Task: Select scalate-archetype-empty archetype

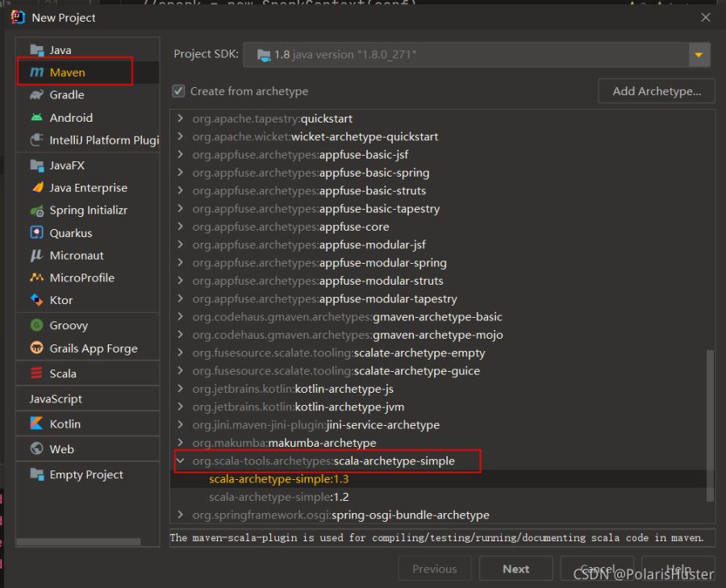Action: (x=438, y=352)
